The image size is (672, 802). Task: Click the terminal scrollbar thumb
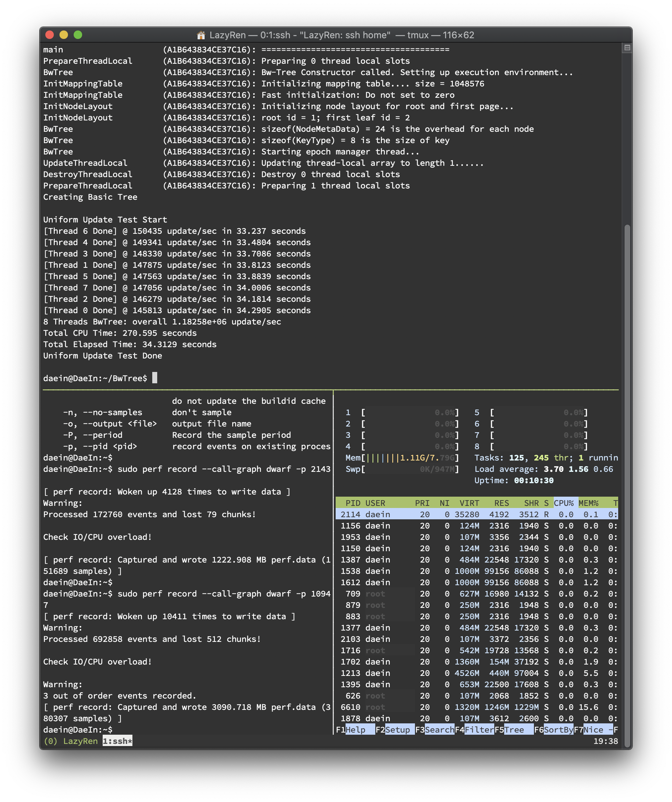(626, 485)
